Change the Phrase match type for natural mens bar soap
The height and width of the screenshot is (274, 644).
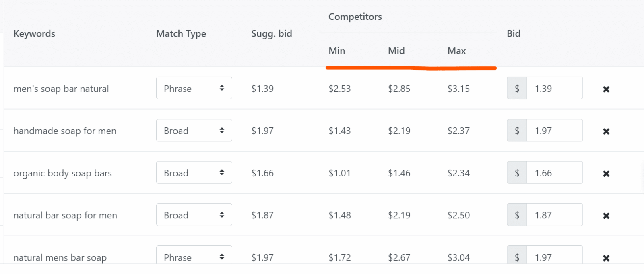pos(194,255)
